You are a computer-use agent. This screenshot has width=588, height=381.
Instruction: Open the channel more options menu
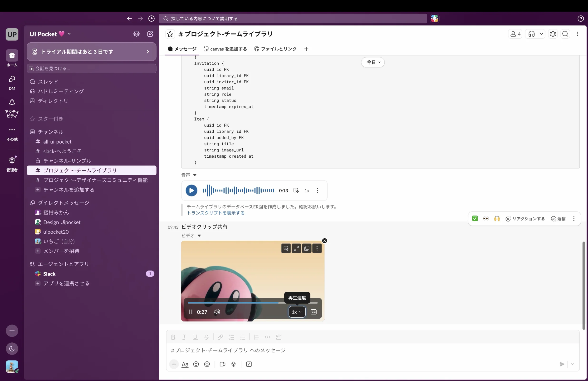click(578, 34)
